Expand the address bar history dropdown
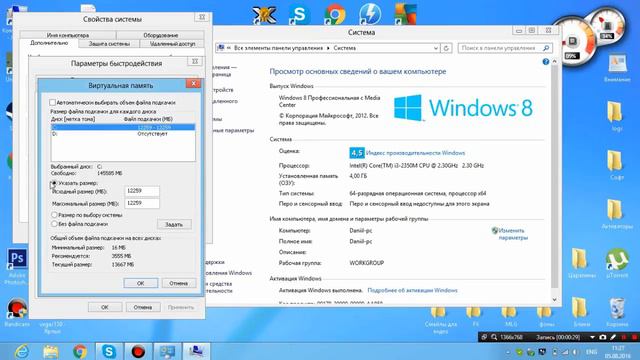This screenshot has width=640, height=360. (x=436, y=48)
